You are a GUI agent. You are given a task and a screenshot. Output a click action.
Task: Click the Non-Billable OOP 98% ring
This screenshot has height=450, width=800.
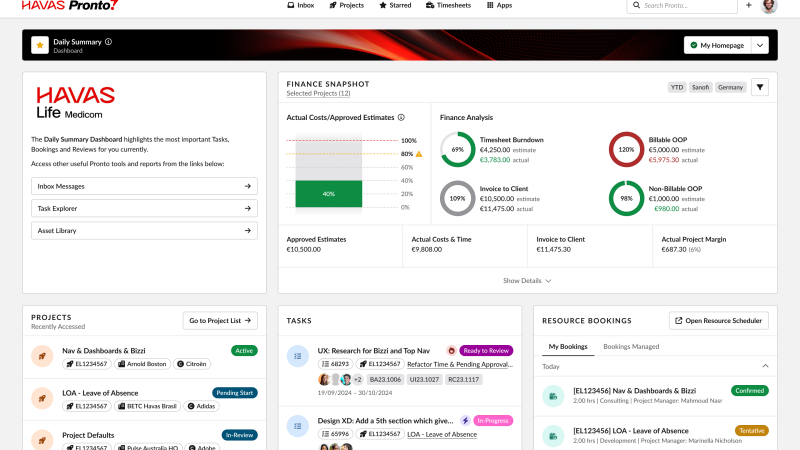(x=626, y=198)
